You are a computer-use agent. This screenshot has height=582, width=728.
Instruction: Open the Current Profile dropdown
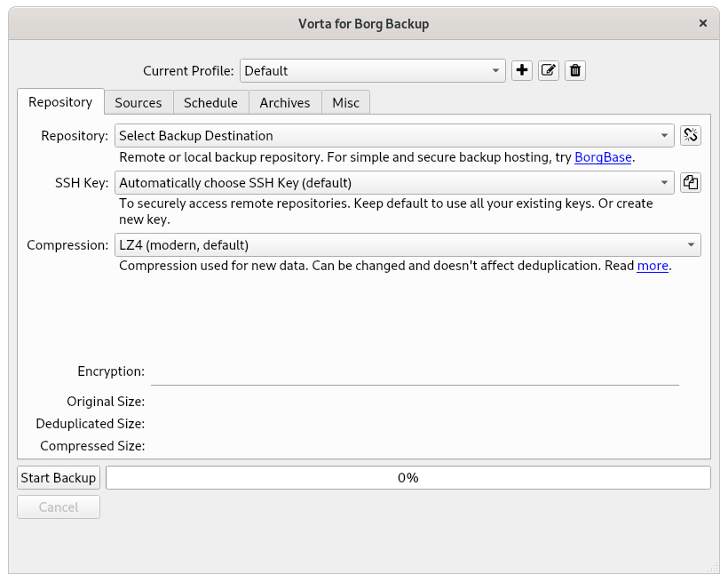pyautogui.click(x=372, y=71)
